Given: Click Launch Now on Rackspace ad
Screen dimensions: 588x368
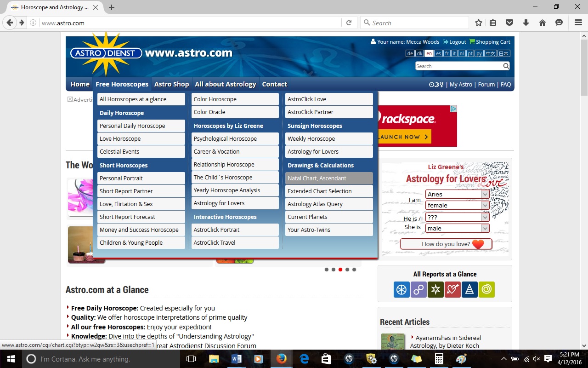Looking at the screenshot, I should [x=403, y=137].
